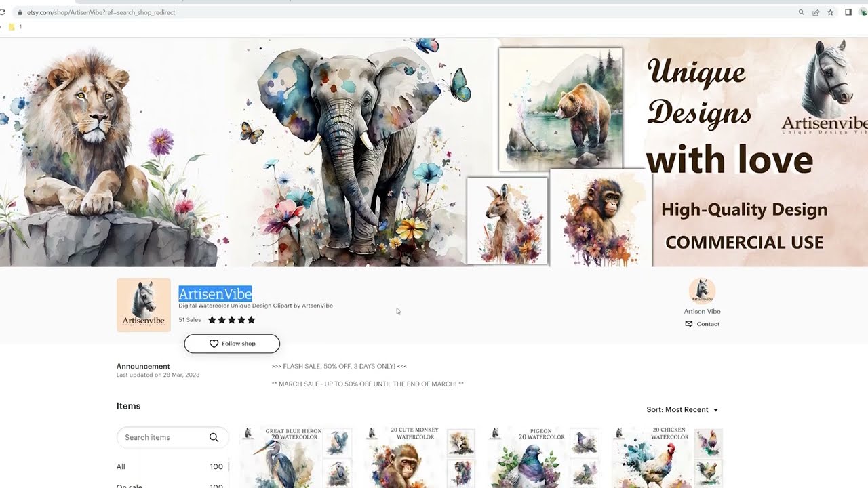Screen dimensions: 868x488
Task: Click the lock icon in address bar
Action: click(20, 12)
